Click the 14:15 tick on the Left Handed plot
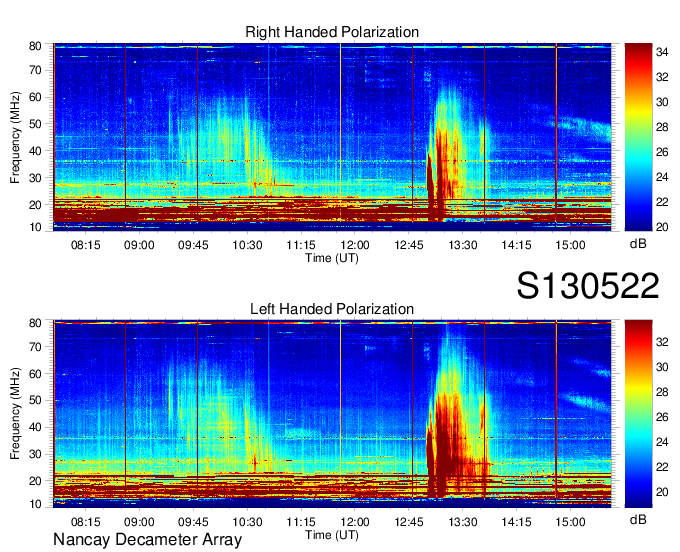The width and height of the screenshot is (680, 552). pos(517,522)
